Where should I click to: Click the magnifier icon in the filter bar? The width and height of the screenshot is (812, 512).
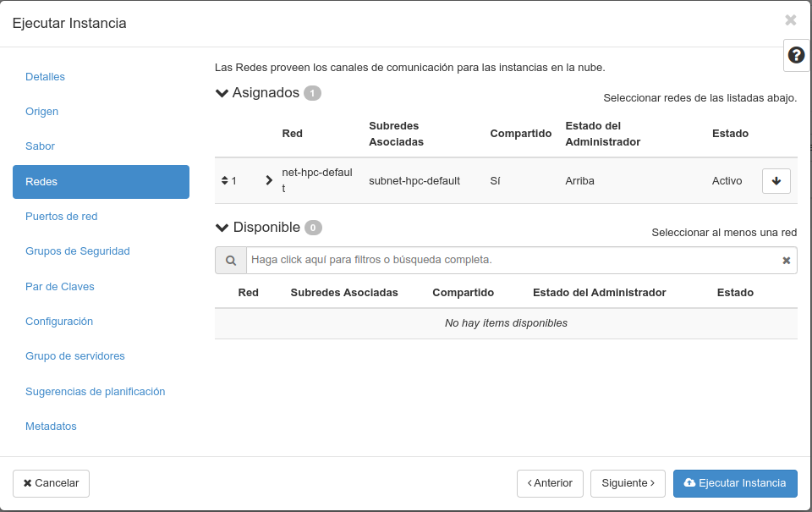tap(230, 260)
